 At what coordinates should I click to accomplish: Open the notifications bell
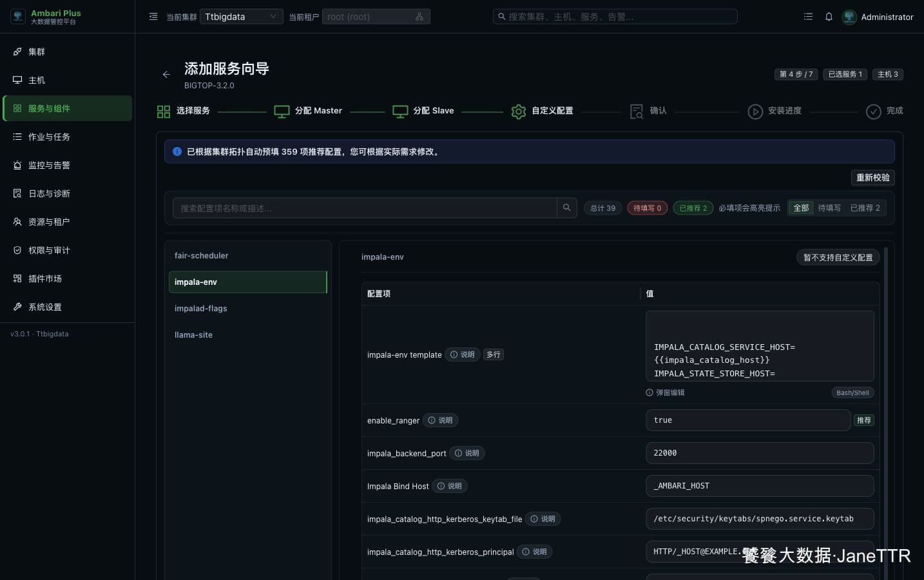[829, 17]
